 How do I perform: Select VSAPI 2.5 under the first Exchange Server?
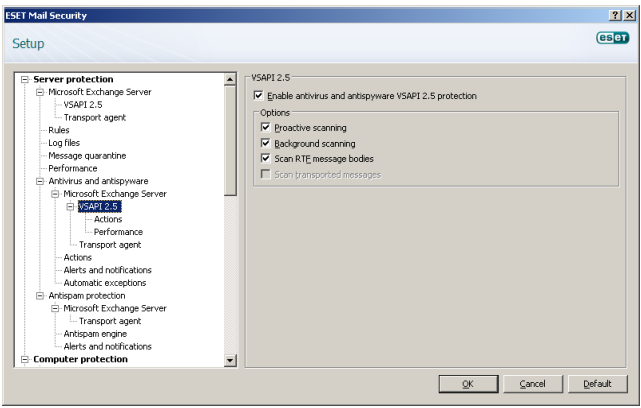pyautogui.click(x=83, y=105)
